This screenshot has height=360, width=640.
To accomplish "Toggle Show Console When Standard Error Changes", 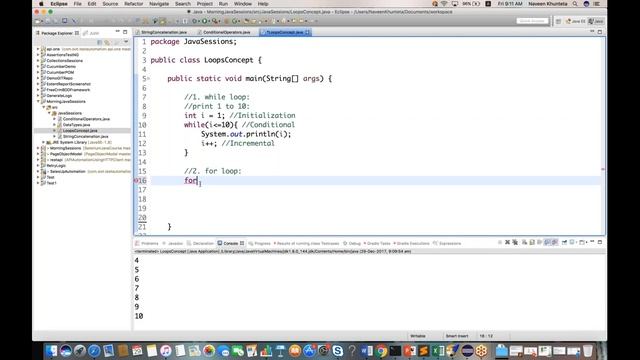I will point(555,242).
